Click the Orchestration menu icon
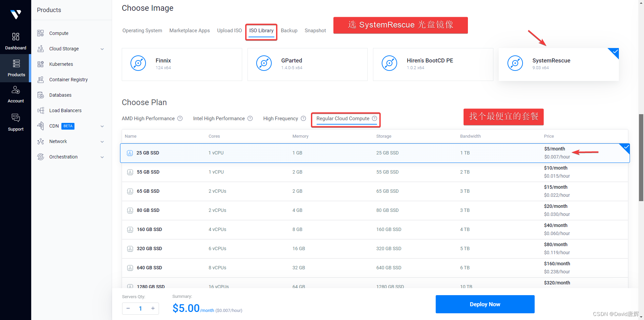Image resolution: width=644 pixels, height=320 pixels. point(41,157)
